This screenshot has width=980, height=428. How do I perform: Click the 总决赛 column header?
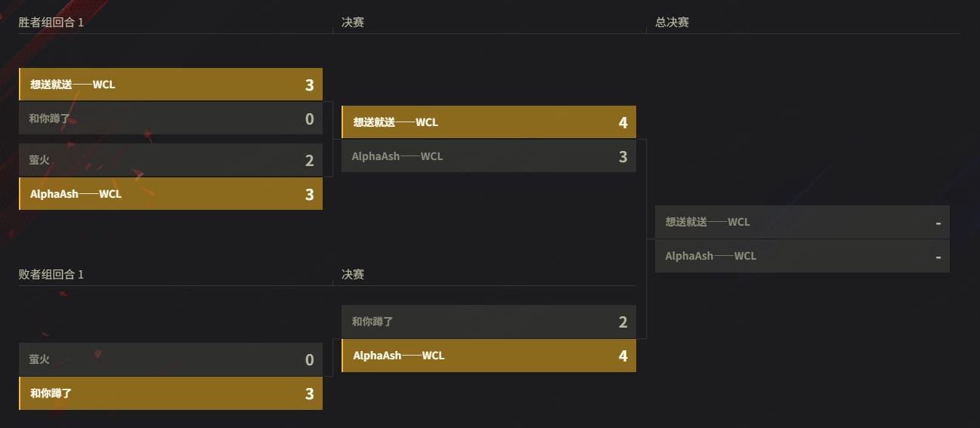[x=672, y=23]
